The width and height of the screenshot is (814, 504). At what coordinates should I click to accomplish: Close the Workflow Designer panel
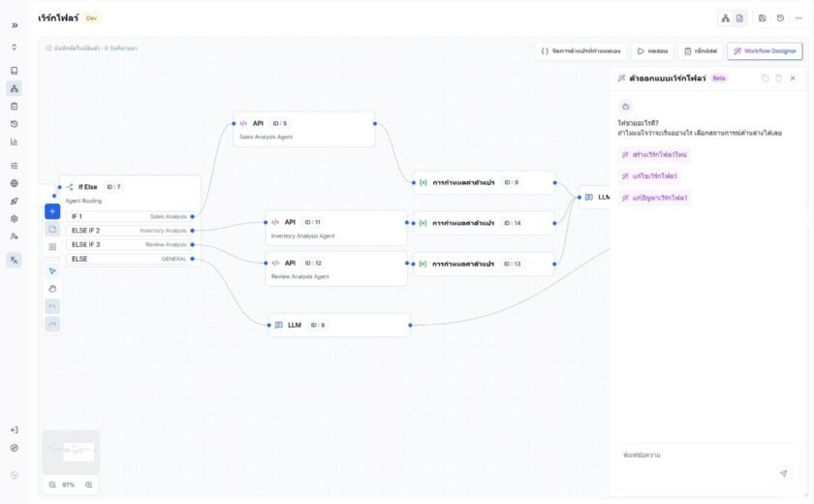[x=793, y=79]
